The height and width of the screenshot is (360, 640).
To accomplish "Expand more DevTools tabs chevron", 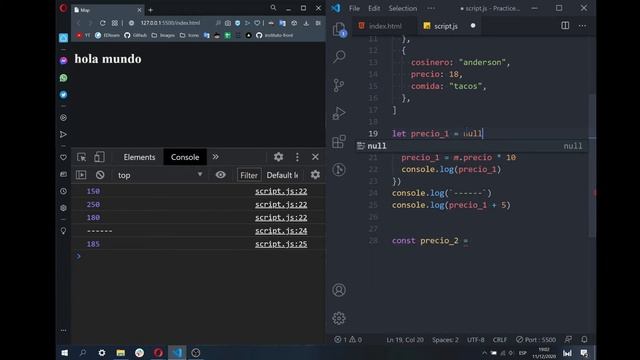I will click(215, 157).
